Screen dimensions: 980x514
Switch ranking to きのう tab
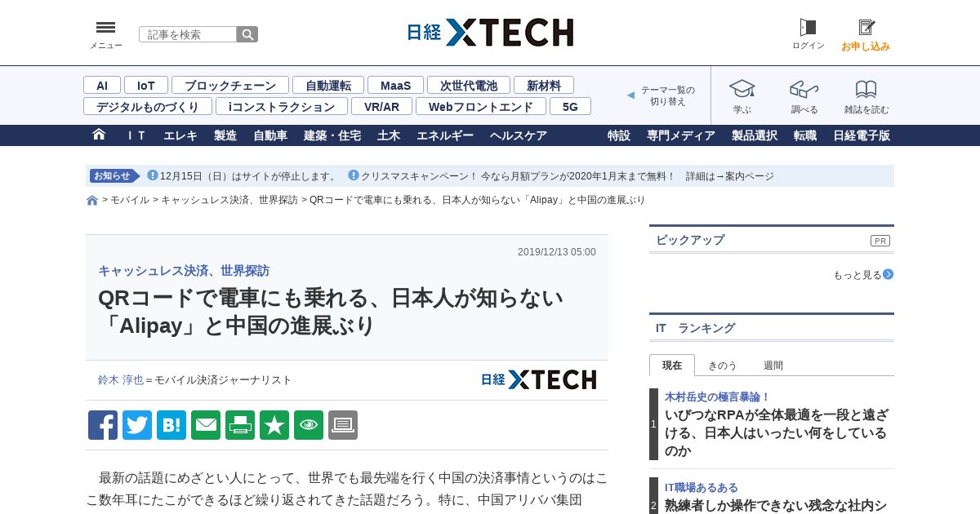coord(722,366)
